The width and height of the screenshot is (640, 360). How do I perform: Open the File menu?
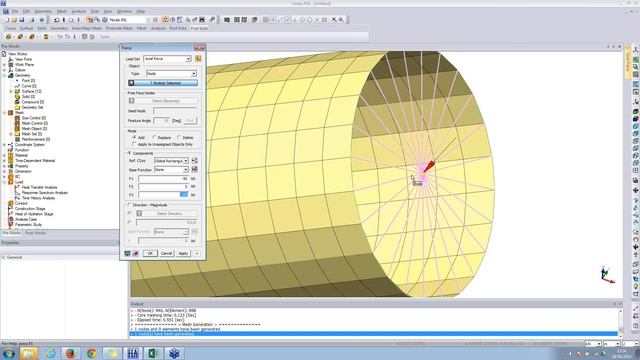tap(15, 11)
